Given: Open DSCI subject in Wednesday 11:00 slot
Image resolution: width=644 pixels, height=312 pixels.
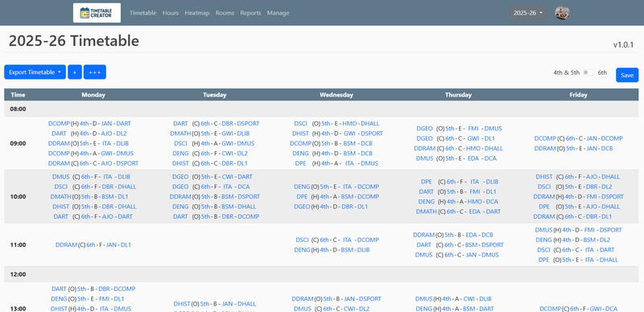Looking at the screenshot, I should [303, 240].
